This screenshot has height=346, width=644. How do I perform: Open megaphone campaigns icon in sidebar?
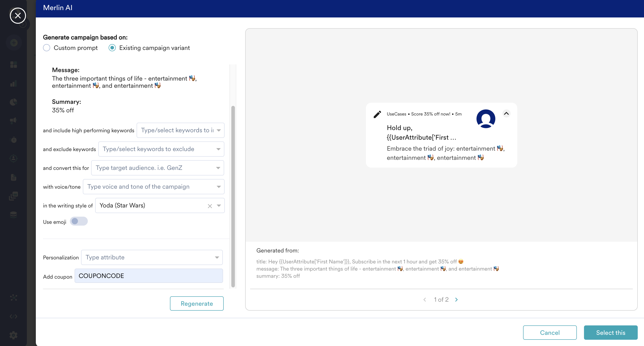[13, 121]
